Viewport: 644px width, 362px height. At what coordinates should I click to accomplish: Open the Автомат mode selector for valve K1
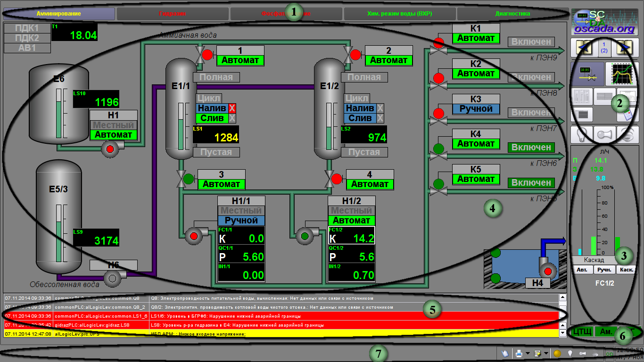(476, 38)
